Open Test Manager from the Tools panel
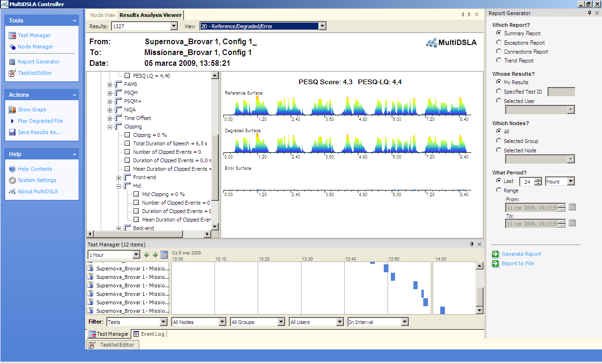The height and width of the screenshot is (364, 602). click(34, 35)
